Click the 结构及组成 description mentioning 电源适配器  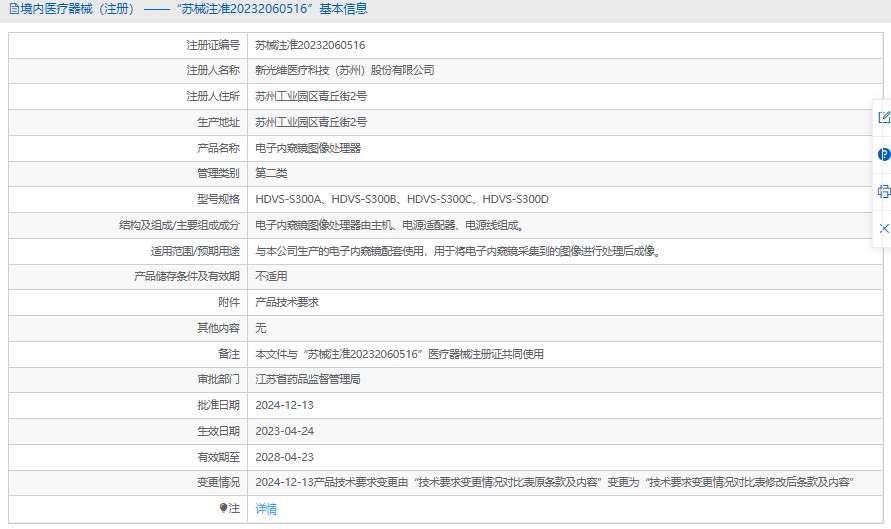pyautogui.click(x=390, y=225)
